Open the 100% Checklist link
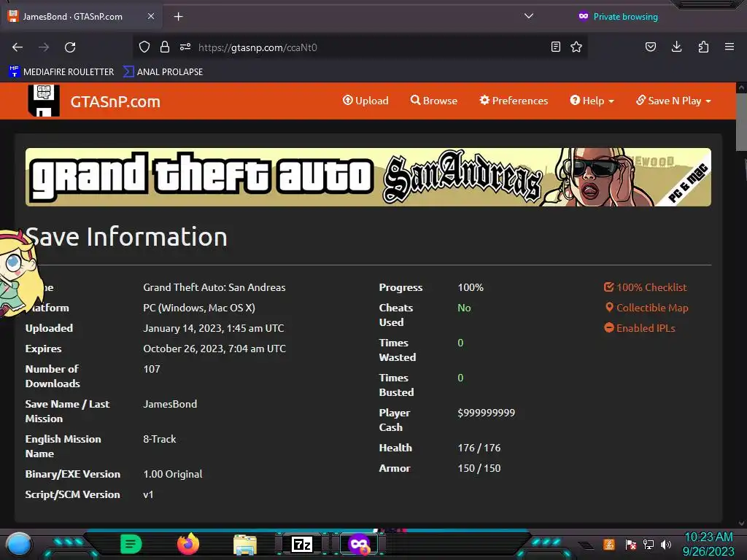 tap(646, 287)
